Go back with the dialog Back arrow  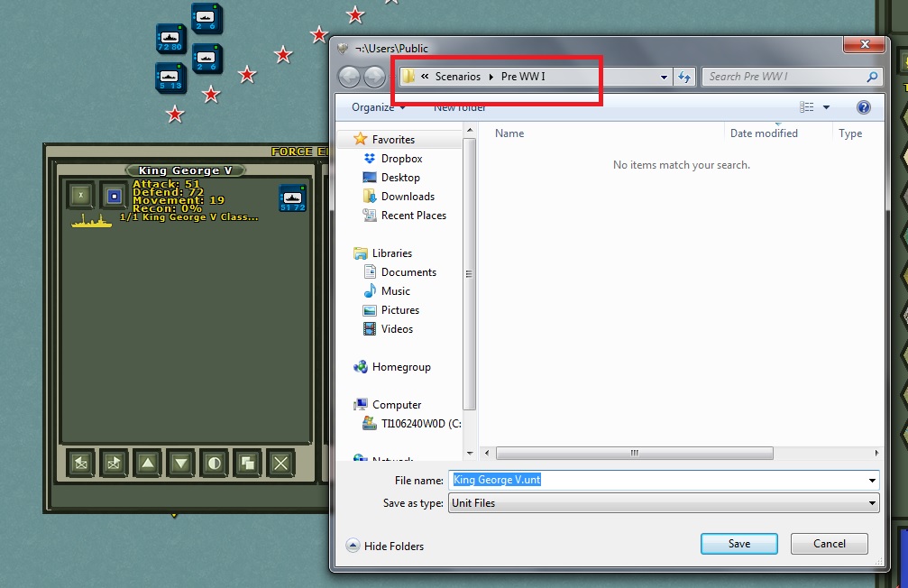coord(349,77)
